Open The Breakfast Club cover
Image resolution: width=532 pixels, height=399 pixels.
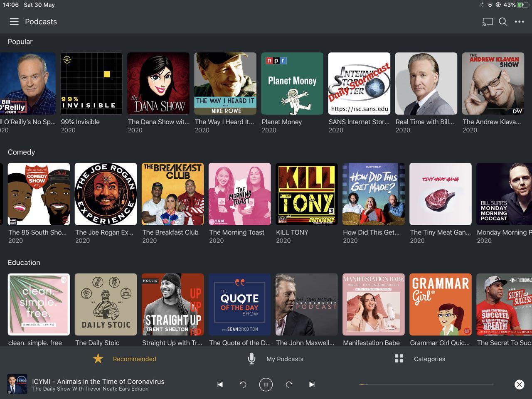point(172,194)
